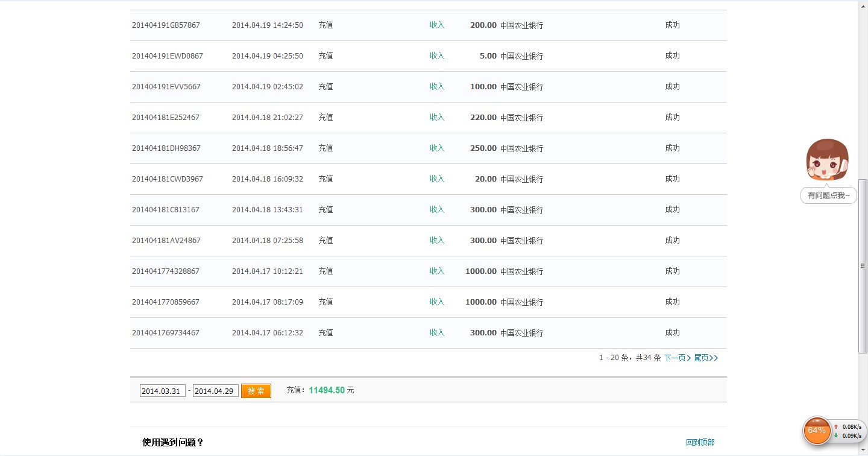Click the end date field 2014.04.29
The width and height of the screenshot is (868, 456).
tap(215, 391)
